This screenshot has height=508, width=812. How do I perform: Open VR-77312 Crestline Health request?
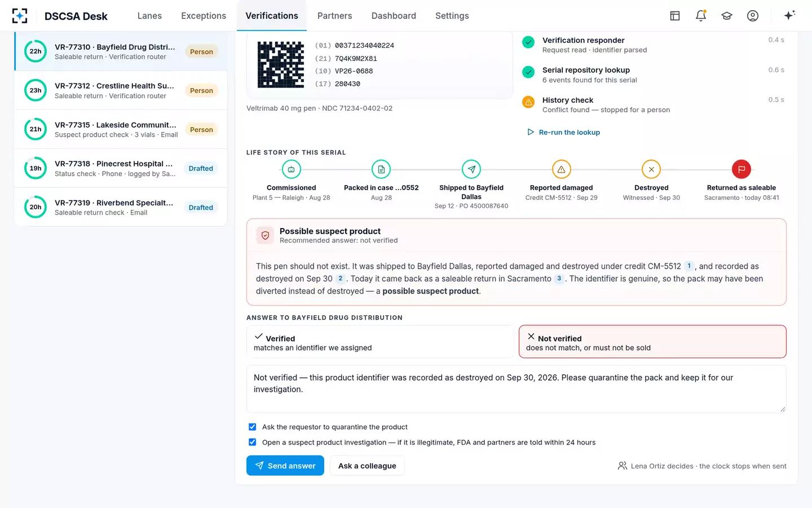pyautogui.click(x=121, y=90)
